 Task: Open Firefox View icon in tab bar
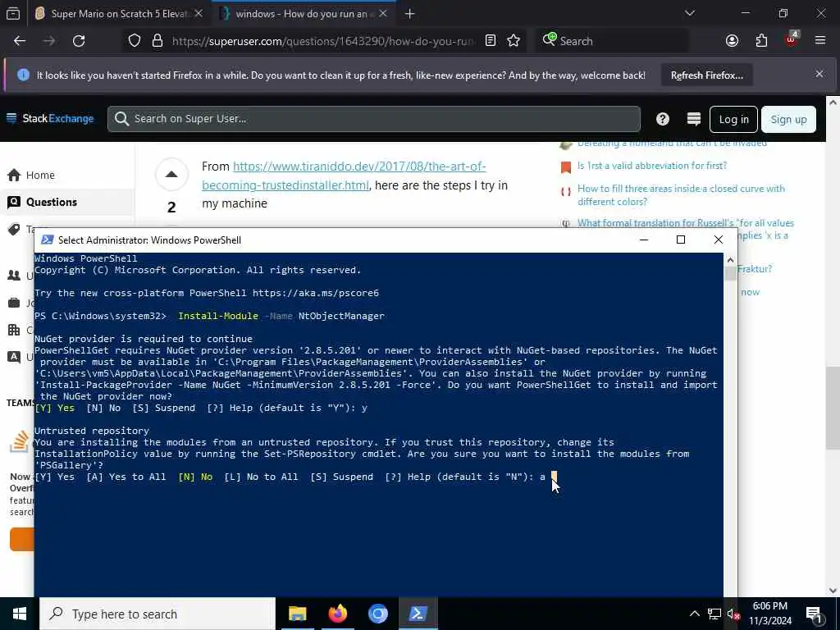click(x=13, y=13)
